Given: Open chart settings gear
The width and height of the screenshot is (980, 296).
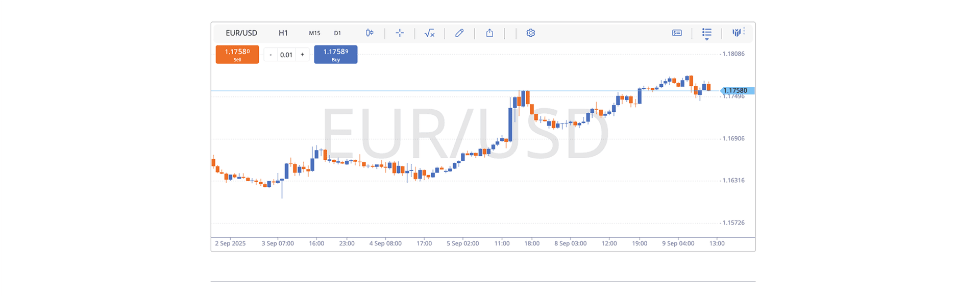Looking at the screenshot, I should click(531, 33).
